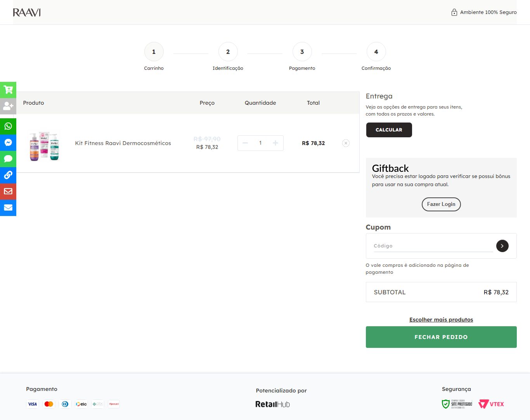Click the RetailHub logo

pyautogui.click(x=272, y=404)
